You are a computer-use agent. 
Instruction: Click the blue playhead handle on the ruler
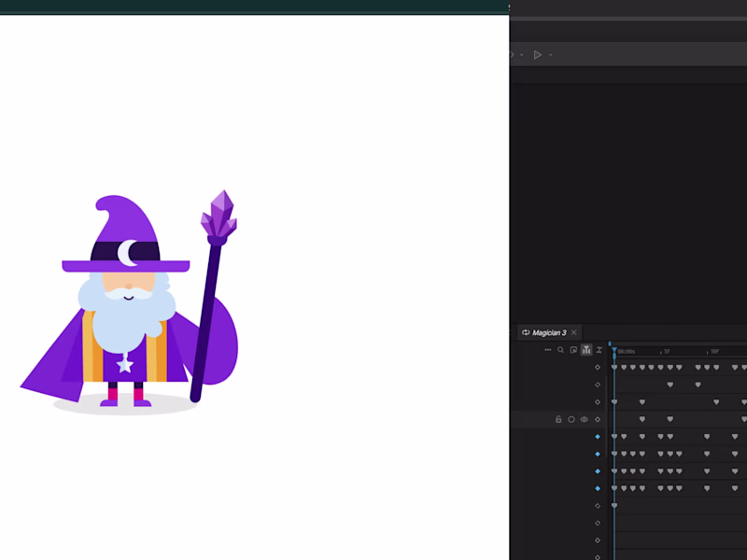[614, 352]
